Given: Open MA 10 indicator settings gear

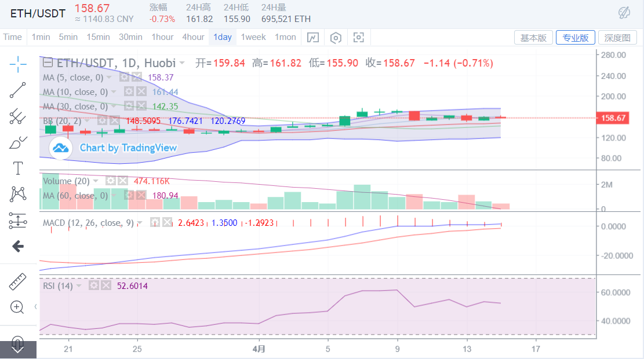Looking at the screenshot, I should tap(129, 91).
